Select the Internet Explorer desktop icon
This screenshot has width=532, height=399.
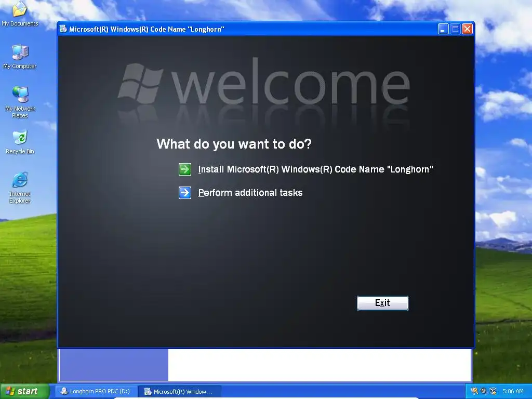tap(20, 188)
